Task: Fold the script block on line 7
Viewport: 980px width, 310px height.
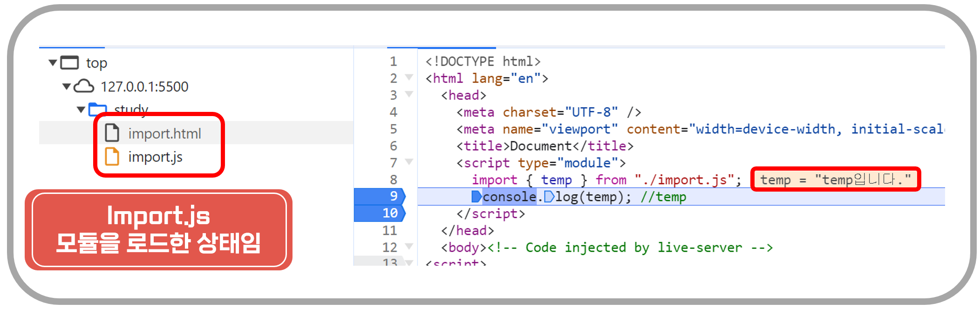Action: pos(409,162)
